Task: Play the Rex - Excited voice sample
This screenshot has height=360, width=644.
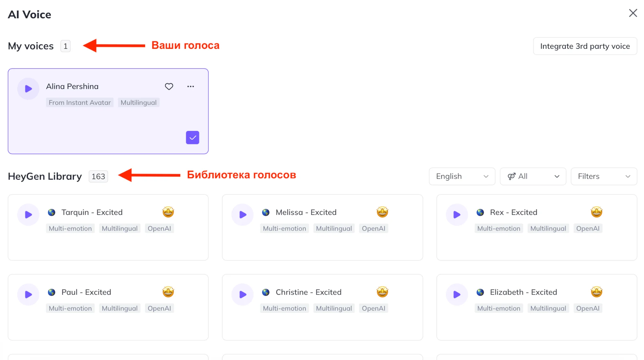Action: (x=457, y=215)
